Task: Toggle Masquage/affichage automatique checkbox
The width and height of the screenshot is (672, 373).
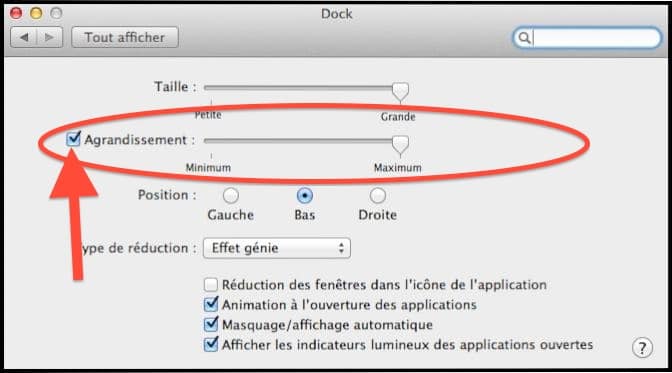Action: pyautogui.click(x=210, y=325)
